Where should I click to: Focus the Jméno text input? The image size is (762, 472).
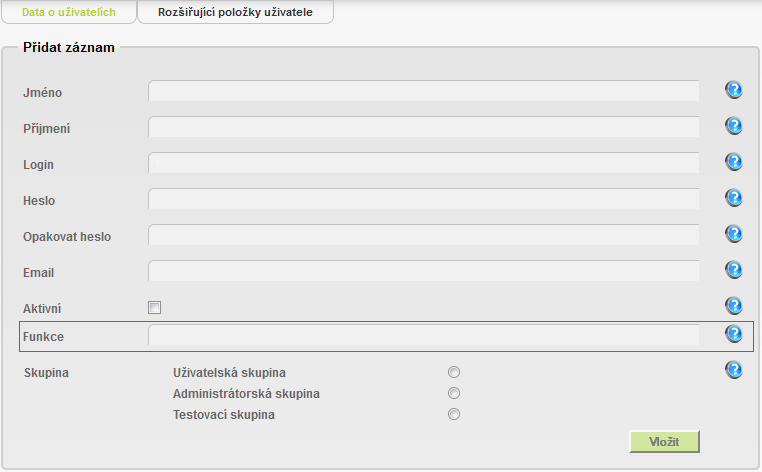point(424,91)
